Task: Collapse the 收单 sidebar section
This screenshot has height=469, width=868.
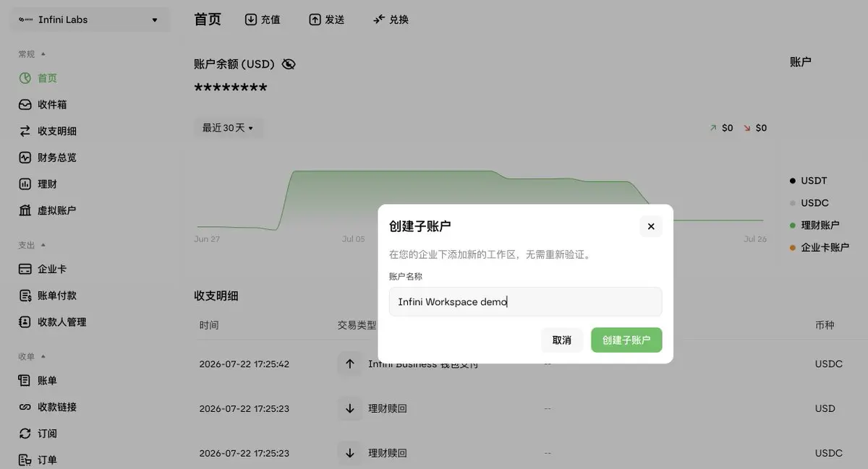Action: (32, 357)
